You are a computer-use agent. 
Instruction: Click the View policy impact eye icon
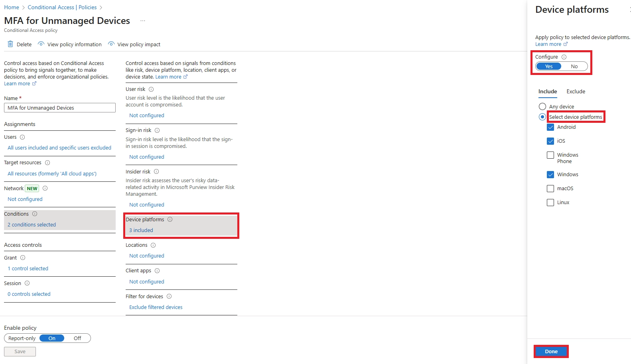pos(111,44)
